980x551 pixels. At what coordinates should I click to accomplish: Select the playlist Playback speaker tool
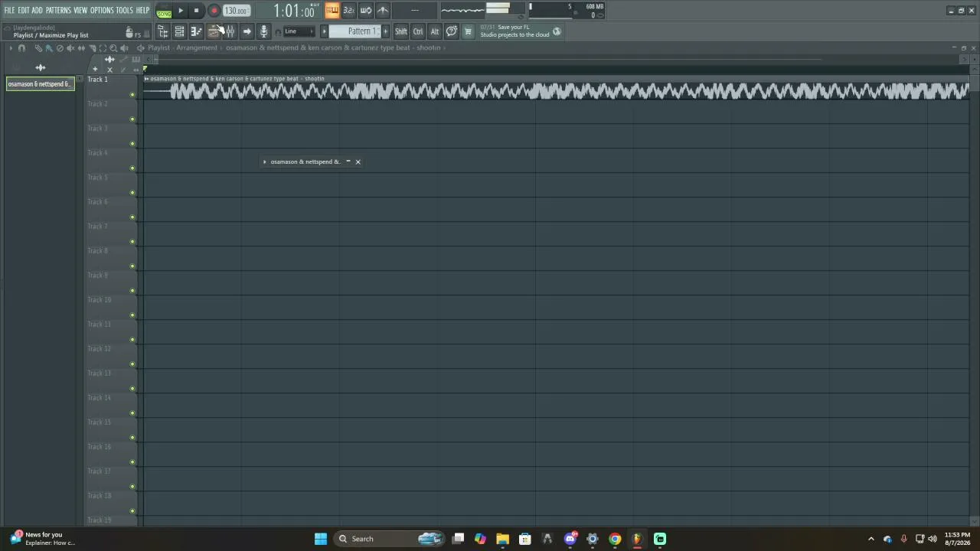124,48
